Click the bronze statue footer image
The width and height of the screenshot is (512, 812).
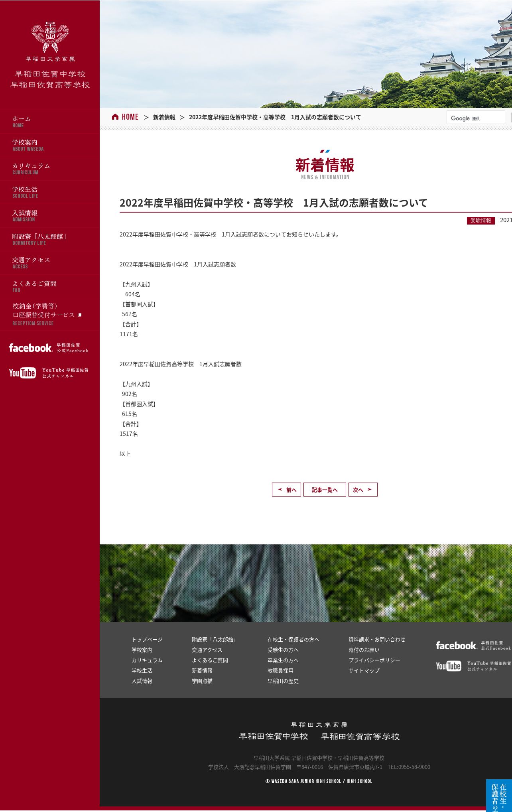pyautogui.click(x=306, y=583)
